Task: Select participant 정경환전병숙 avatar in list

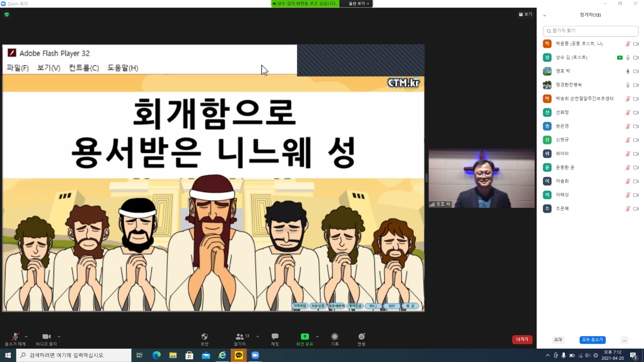Action: (x=547, y=85)
